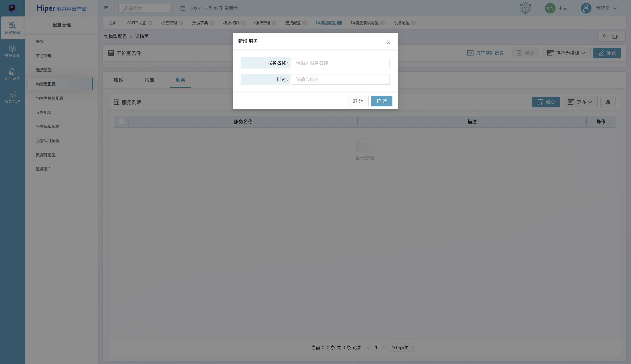Open 报警模板配置 in the sidebar
Image resolution: width=631 pixels, height=364 pixels.
pyautogui.click(x=48, y=127)
